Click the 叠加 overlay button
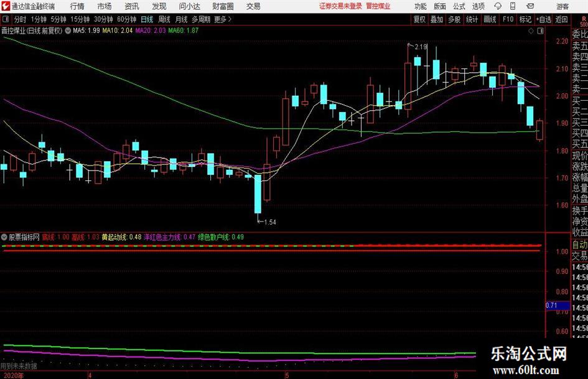The width and height of the screenshot is (588, 379). point(437,19)
